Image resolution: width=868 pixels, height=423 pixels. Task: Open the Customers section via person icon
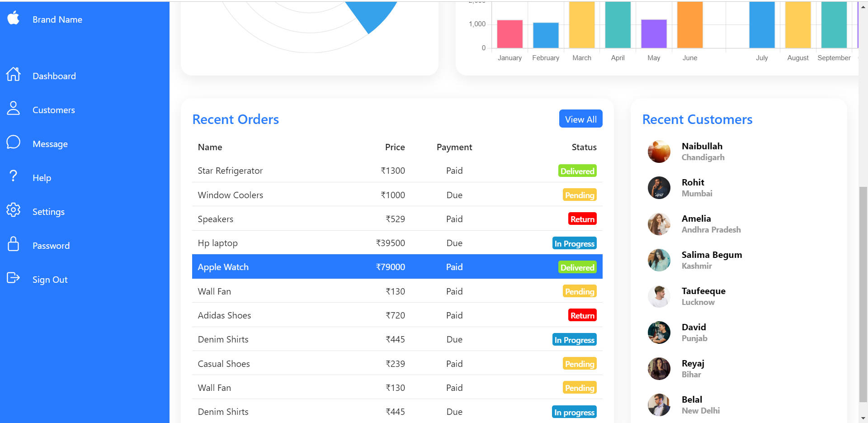click(x=13, y=109)
